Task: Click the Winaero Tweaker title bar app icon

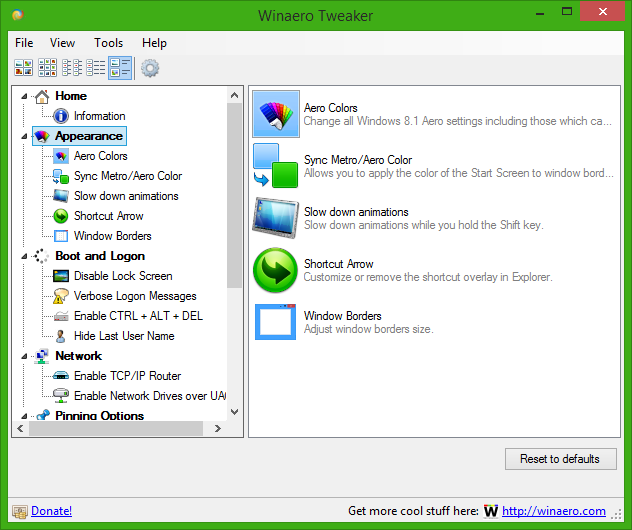Action: click(18, 15)
